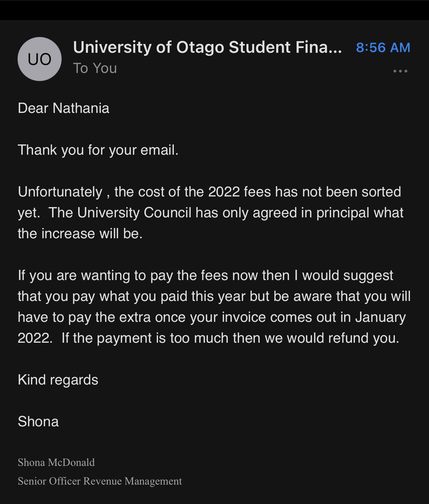Click the line starting "that you pay what"

click(x=214, y=296)
